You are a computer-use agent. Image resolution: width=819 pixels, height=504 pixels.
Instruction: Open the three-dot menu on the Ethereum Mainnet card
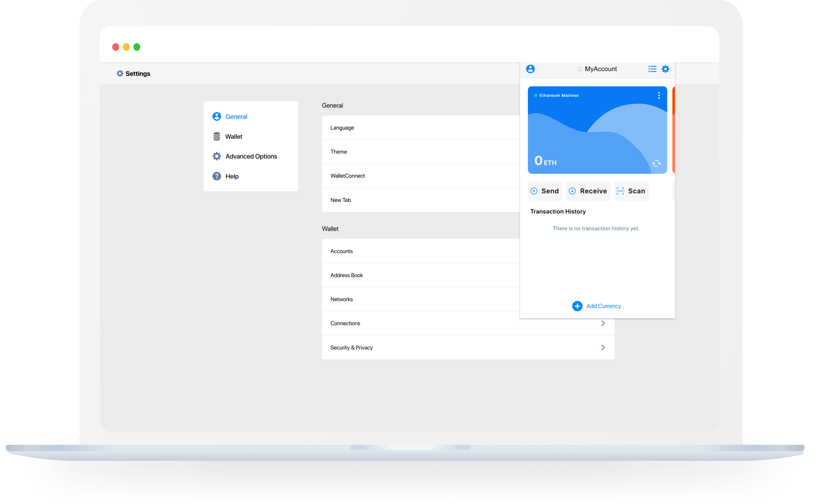coord(659,95)
